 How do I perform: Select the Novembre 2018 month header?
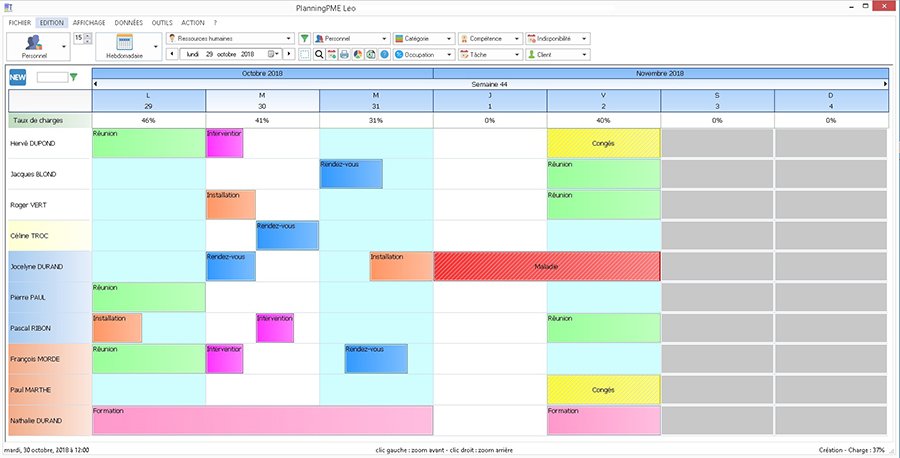coord(660,73)
